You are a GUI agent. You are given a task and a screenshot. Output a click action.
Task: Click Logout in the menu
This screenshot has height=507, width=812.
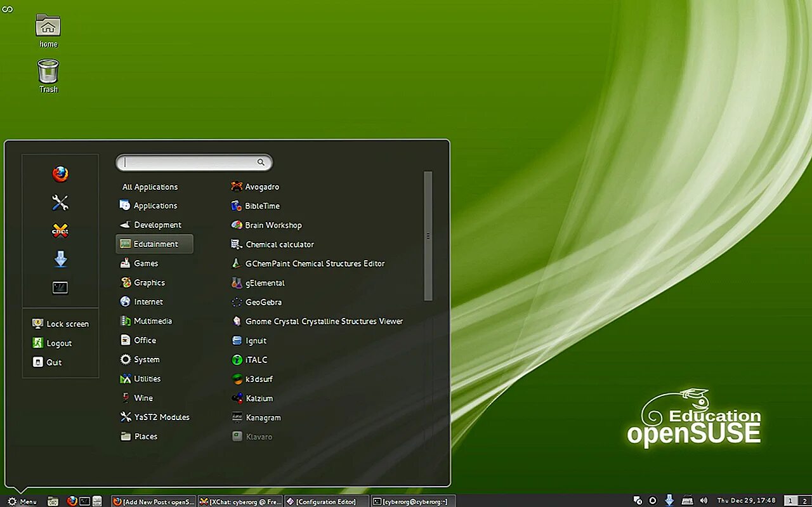(x=52, y=343)
